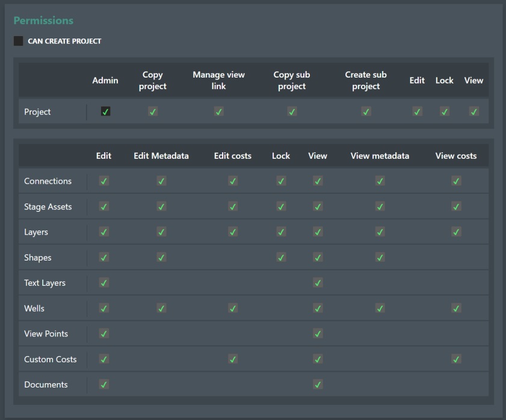Toggle View for Text Layers
The height and width of the screenshot is (420, 506).
click(318, 283)
